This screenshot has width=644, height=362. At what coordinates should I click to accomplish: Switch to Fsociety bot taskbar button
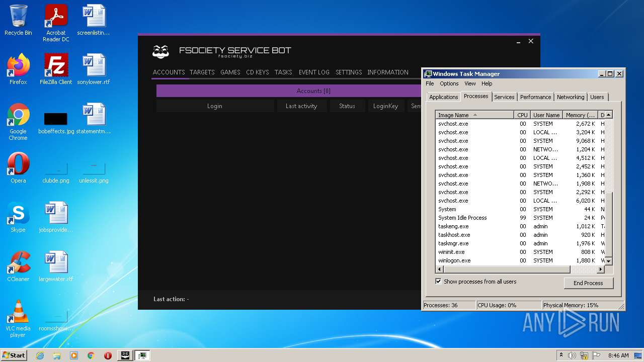(x=125, y=355)
